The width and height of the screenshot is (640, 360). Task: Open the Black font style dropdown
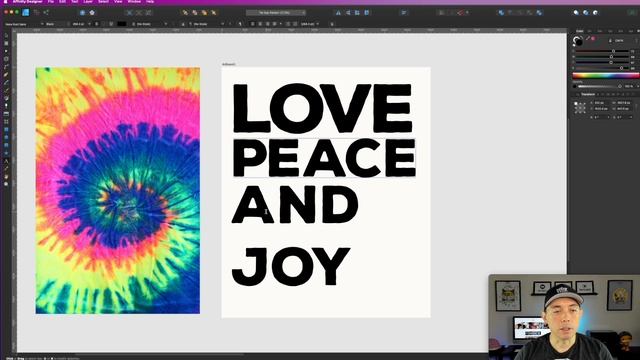click(56, 24)
